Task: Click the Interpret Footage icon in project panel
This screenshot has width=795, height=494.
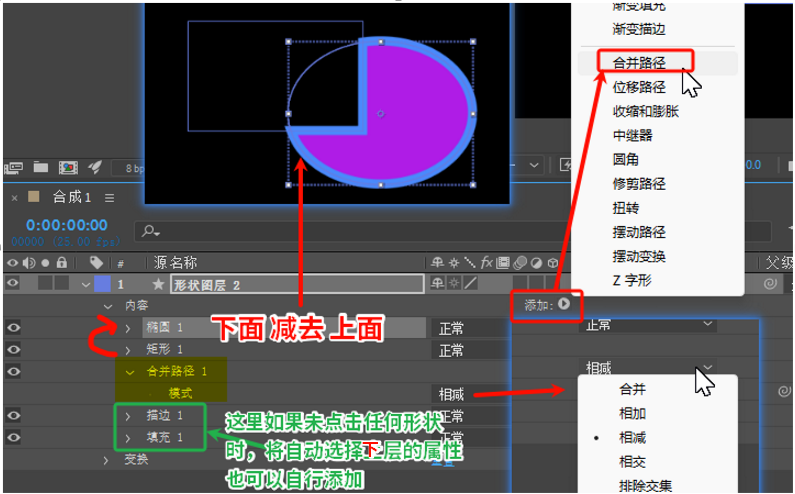Action: [x=14, y=167]
